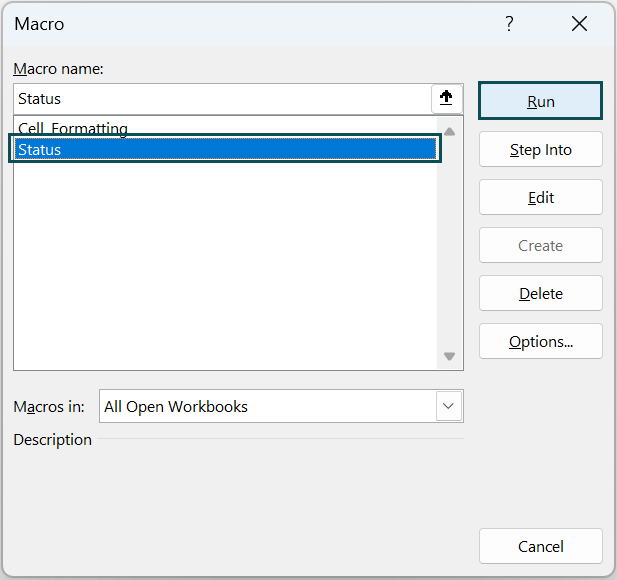Close the Macro dialog with X
Image resolution: width=617 pixels, height=580 pixels.
pyautogui.click(x=579, y=24)
